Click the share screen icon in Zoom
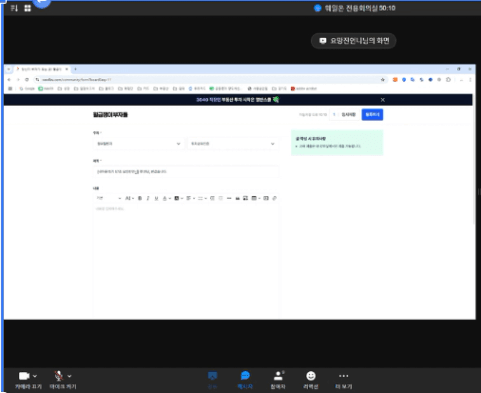The height and width of the screenshot is (393, 481). (212, 380)
